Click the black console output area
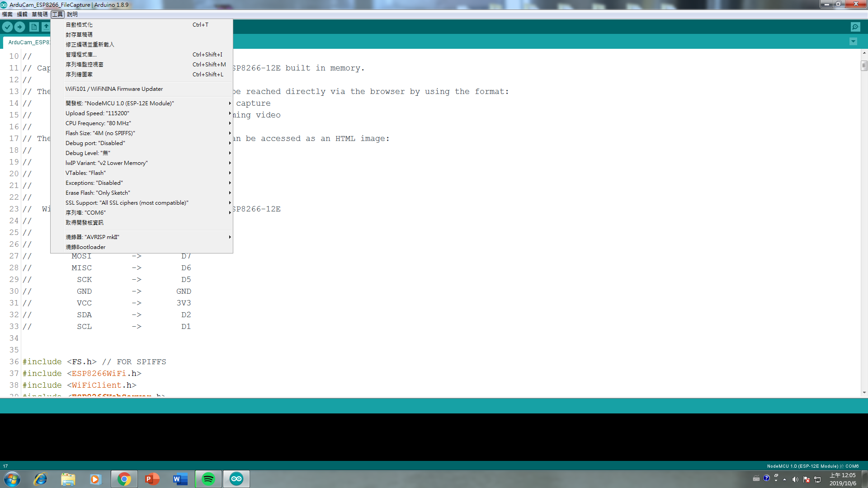Image resolution: width=868 pixels, height=488 pixels. (x=434, y=436)
